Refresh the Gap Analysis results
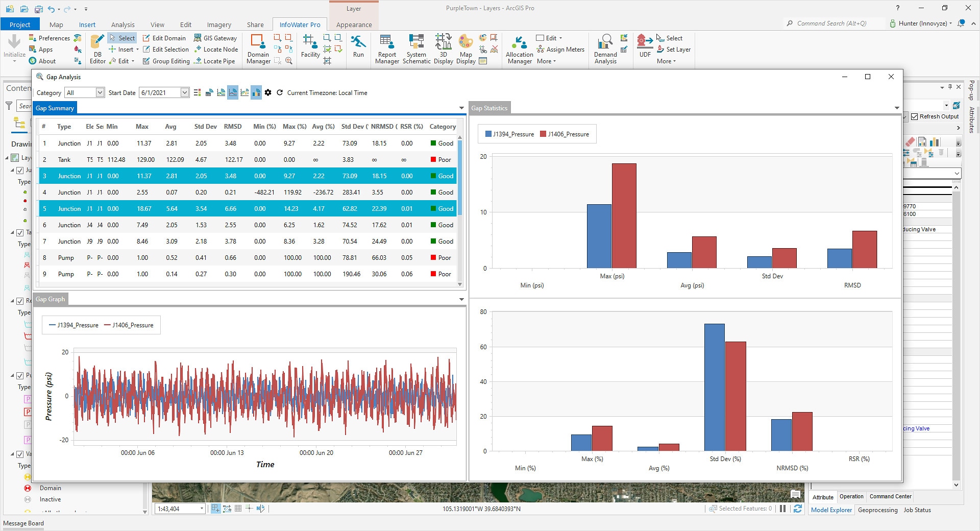Screen dimensions: 980x531 pyautogui.click(x=280, y=92)
